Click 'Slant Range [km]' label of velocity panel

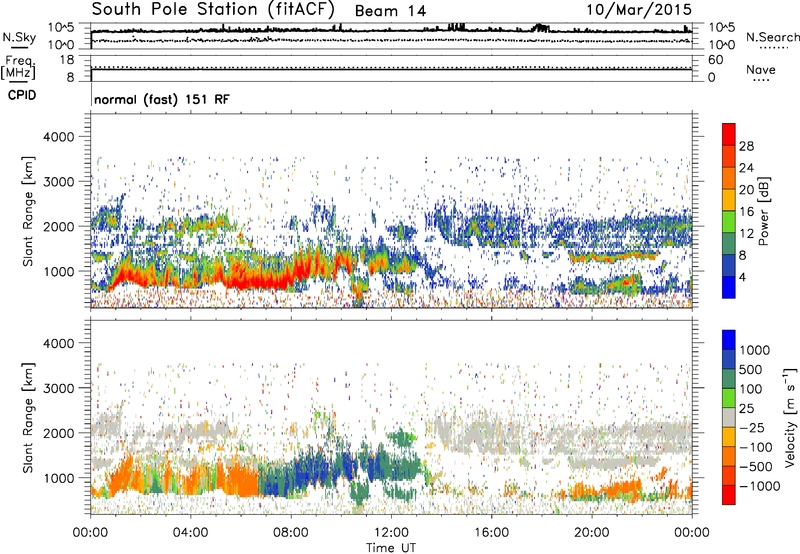28,418
